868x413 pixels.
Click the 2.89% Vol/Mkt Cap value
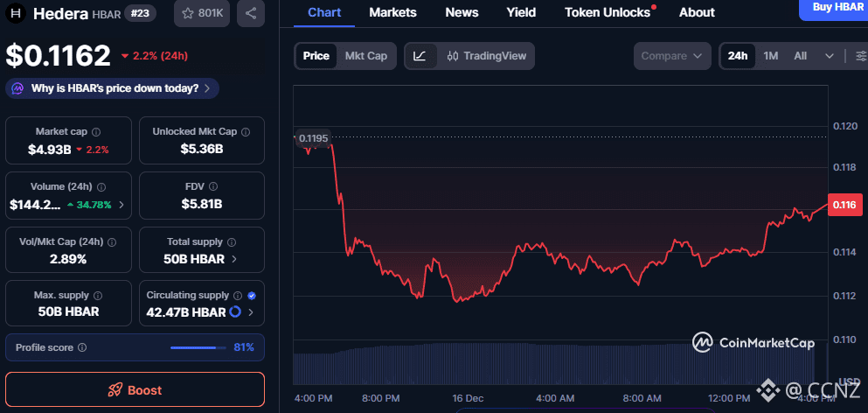click(x=68, y=259)
